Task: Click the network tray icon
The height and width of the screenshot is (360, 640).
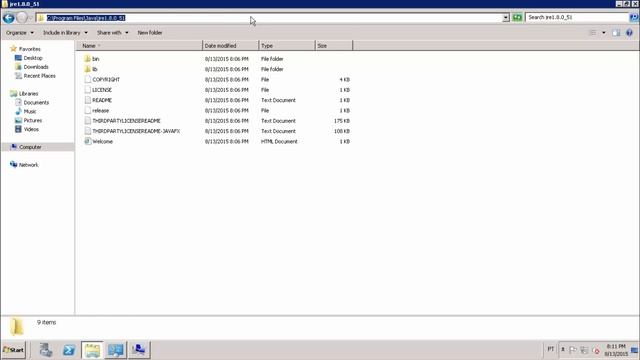Action: click(x=584, y=350)
